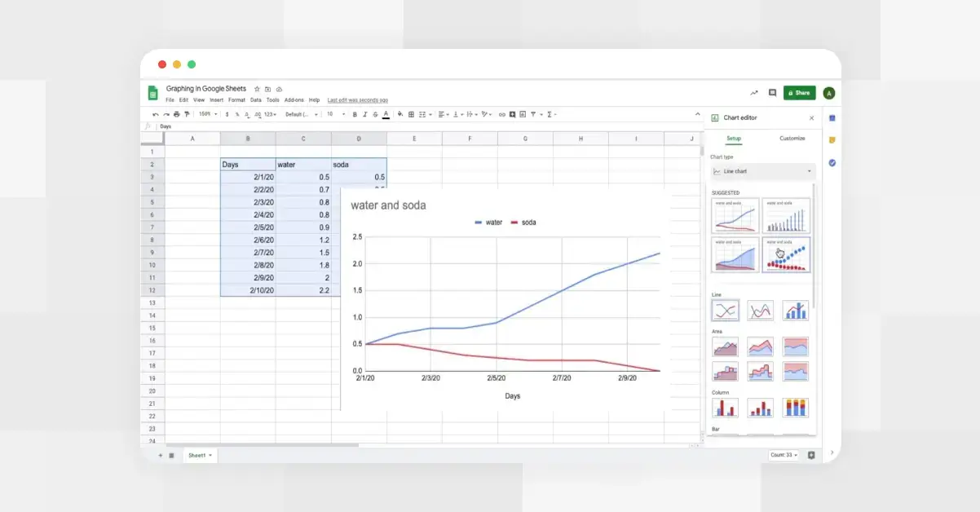This screenshot has height=512, width=980.
Task: Click the filter icon in the toolbar
Action: coord(533,114)
